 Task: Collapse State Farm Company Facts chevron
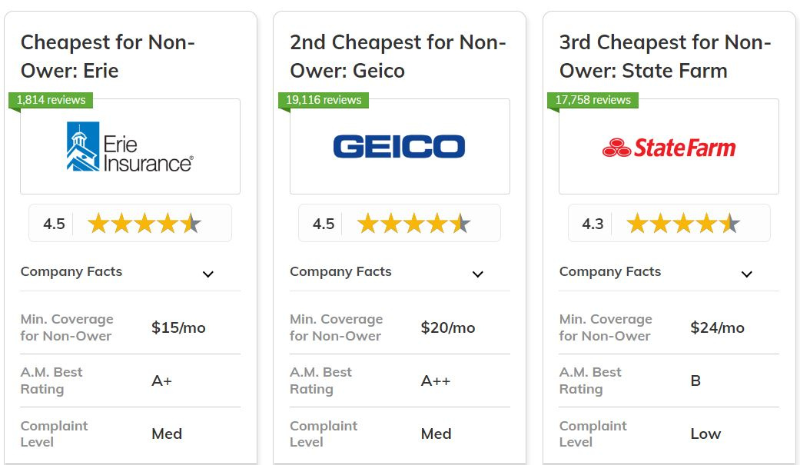(747, 274)
